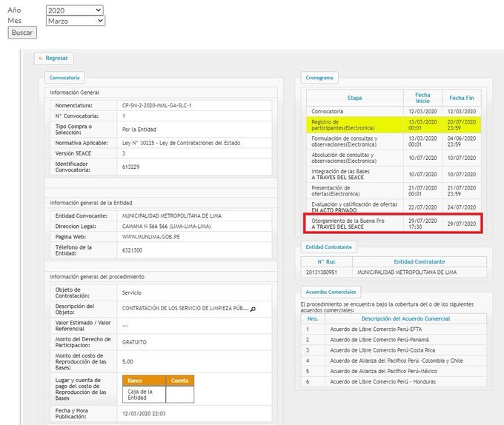Click the Fecha Inicio column header
This screenshot has height=425, width=504.
pyautogui.click(x=422, y=98)
